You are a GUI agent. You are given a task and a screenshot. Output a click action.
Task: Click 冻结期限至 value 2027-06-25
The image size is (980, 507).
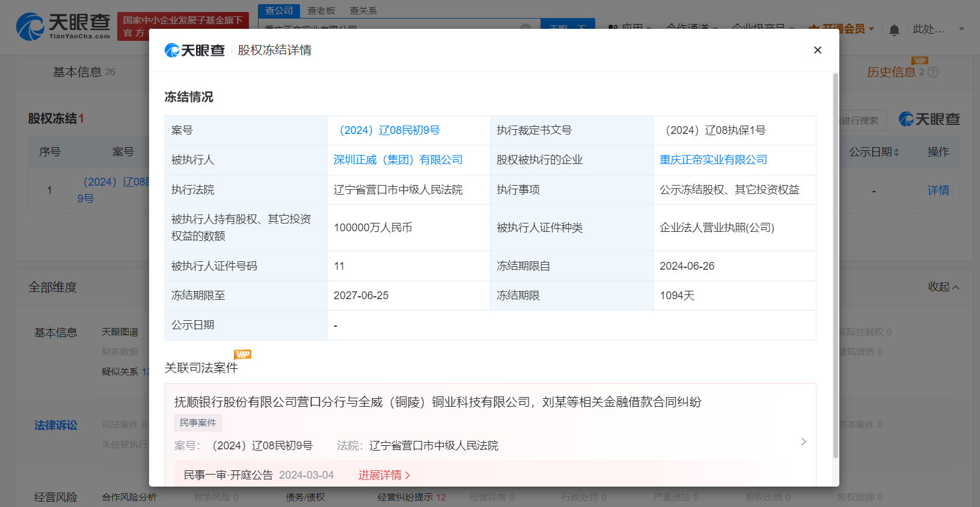pyautogui.click(x=361, y=296)
